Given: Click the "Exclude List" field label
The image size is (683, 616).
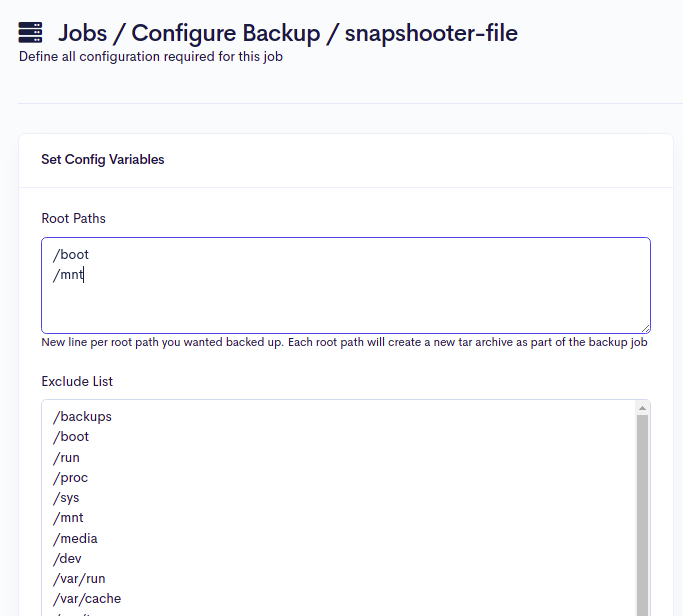Looking at the screenshot, I should (x=77, y=382).
